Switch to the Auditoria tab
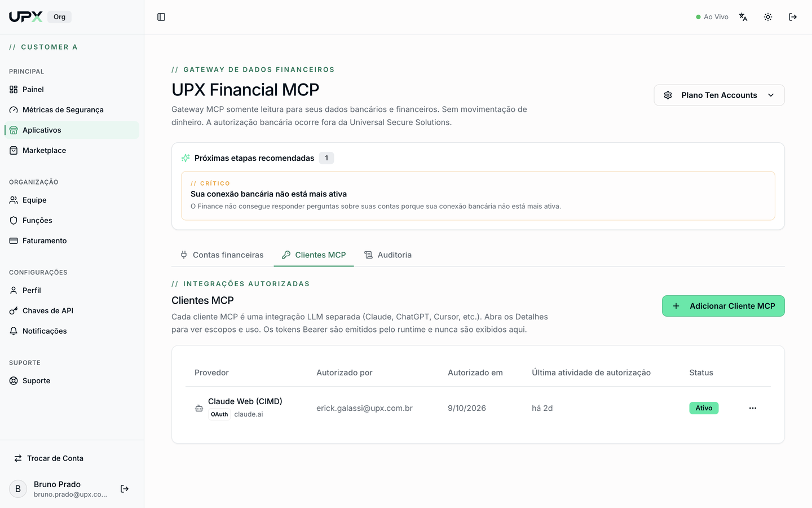This screenshot has width=812, height=508. click(x=388, y=255)
